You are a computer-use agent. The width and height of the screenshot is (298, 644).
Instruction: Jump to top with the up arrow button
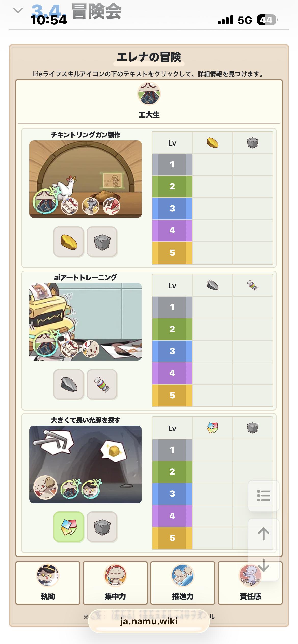264,534
